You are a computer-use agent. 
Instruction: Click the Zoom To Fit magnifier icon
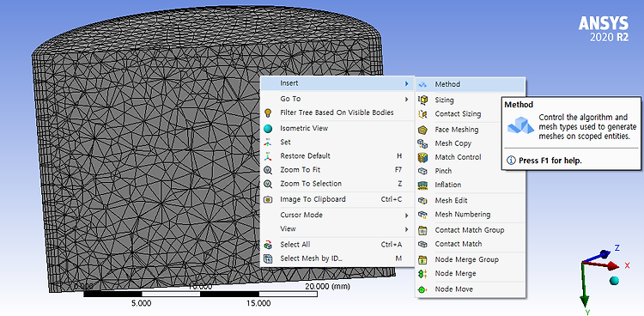[x=268, y=170]
